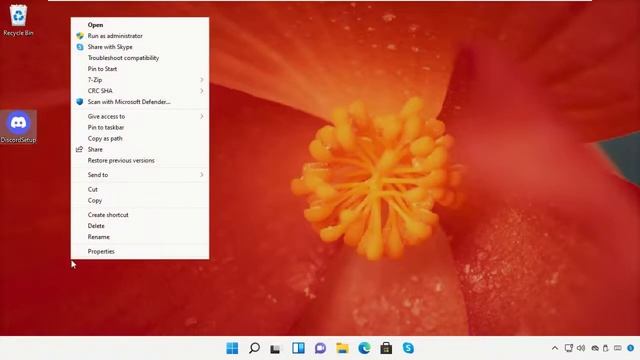Click the Skype icon in the context menu

(x=80, y=47)
